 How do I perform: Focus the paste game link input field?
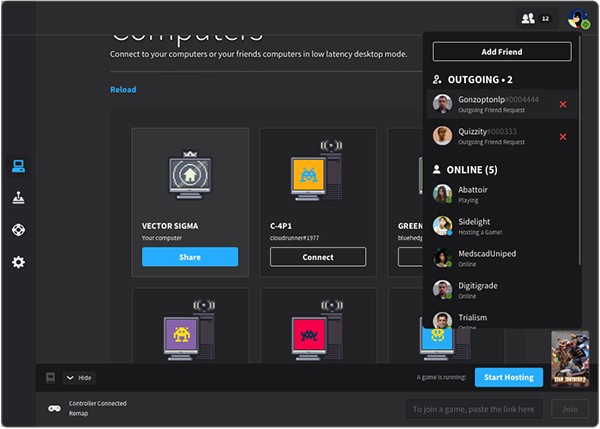click(x=474, y=408)
